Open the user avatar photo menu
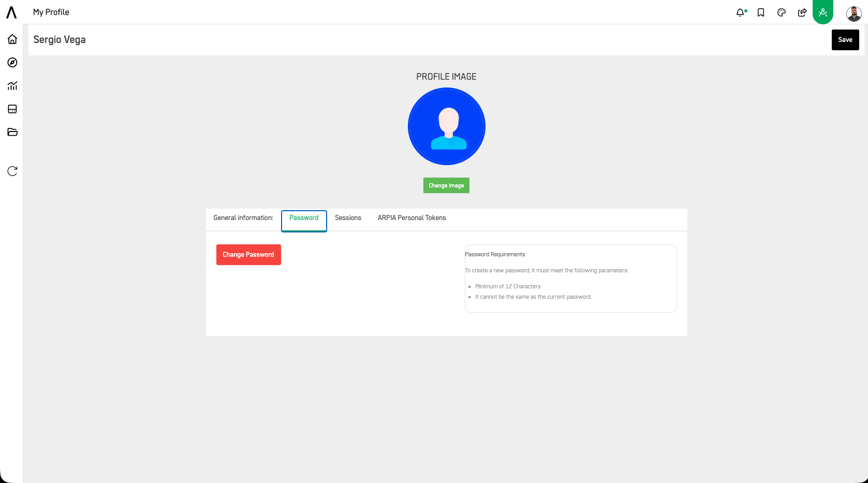 [854, 13]
